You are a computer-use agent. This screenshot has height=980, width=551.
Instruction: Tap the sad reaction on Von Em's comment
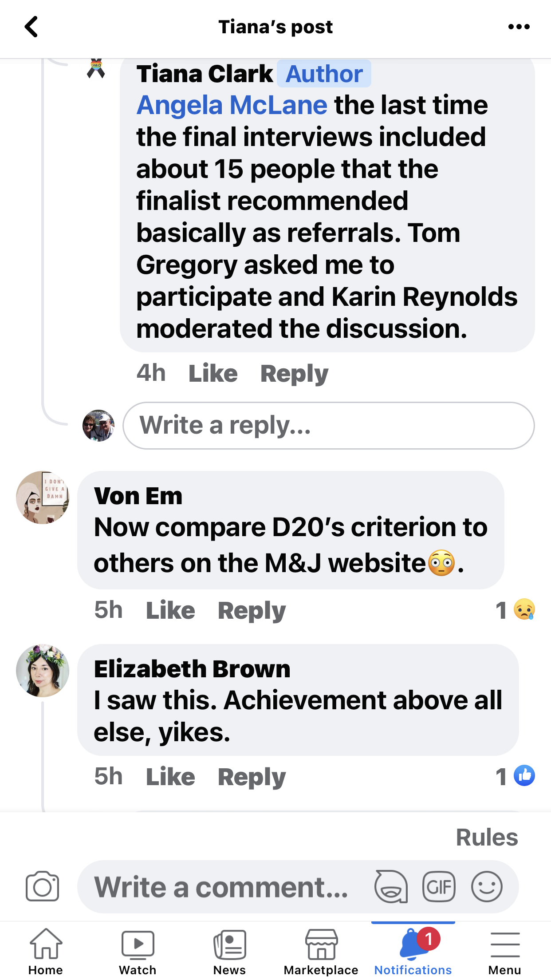tap(524, 609)
